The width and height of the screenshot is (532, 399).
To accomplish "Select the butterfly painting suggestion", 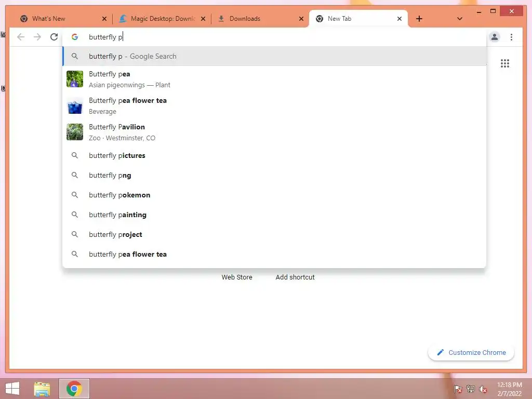I will [x=274, y=215].
